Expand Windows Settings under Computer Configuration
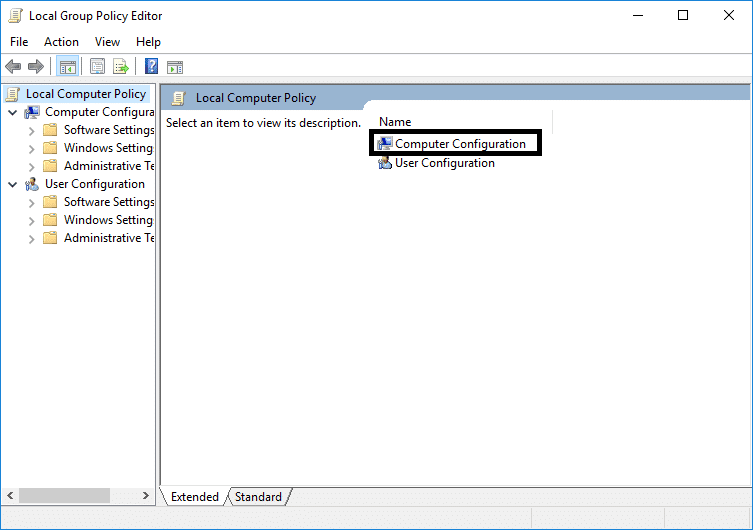 [32, 149]
